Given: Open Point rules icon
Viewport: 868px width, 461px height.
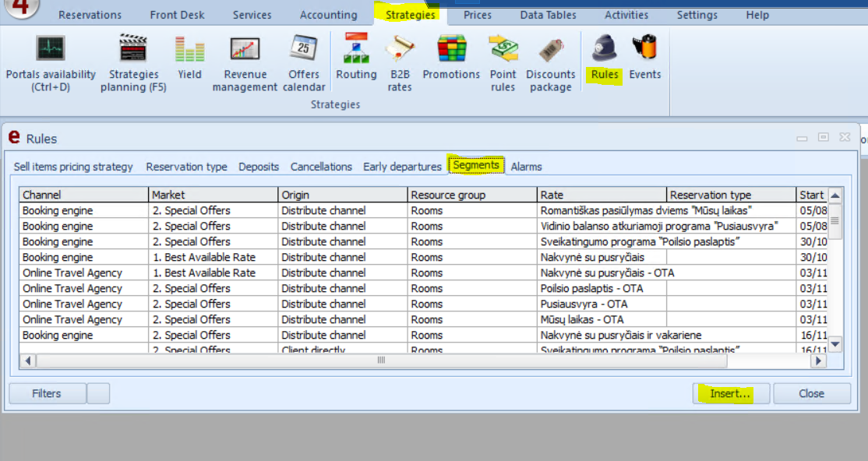Looking at the screenshot, I should tap(503, 49).
